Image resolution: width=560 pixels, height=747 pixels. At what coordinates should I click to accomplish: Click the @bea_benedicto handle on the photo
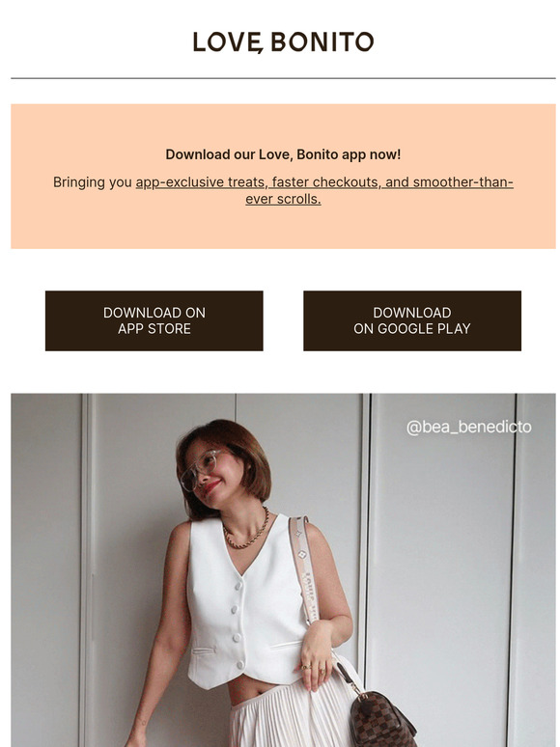point(469,427)
